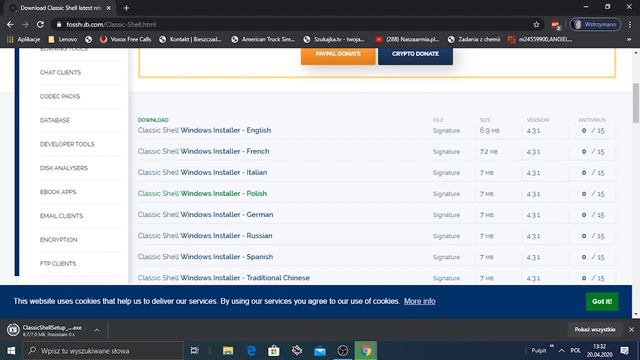This screenshot has height=360, width=640.
Task: Close the Download Classic Shell tab
Action: (x=109, y=8)
